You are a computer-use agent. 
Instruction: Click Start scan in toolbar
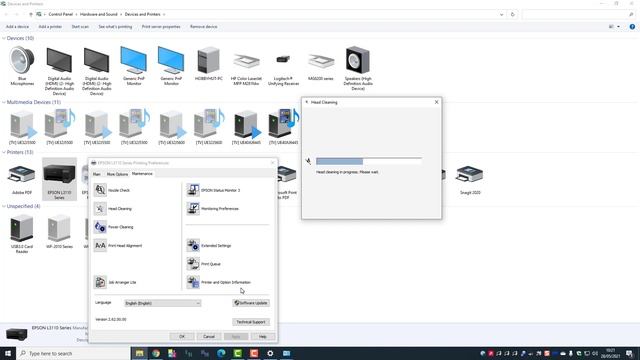[x=80, y=27]
